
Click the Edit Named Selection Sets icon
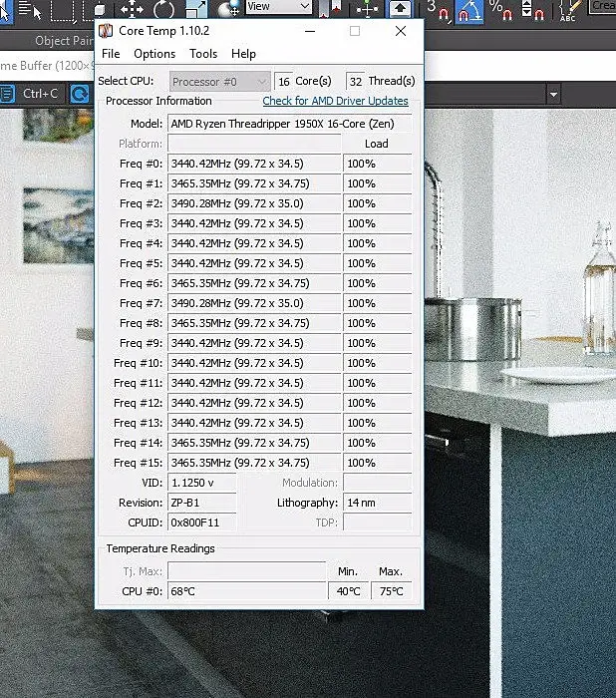570,11
